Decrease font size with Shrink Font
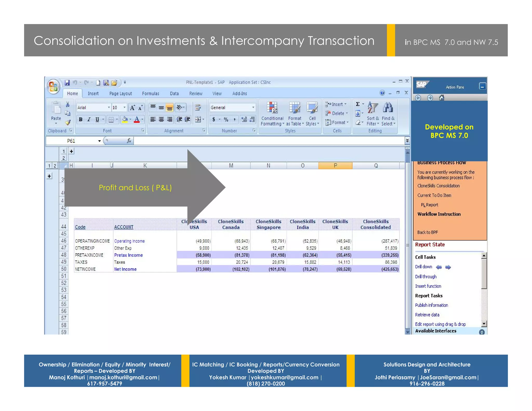The height and width of the screenshot is (411, 532). [140, 108]
